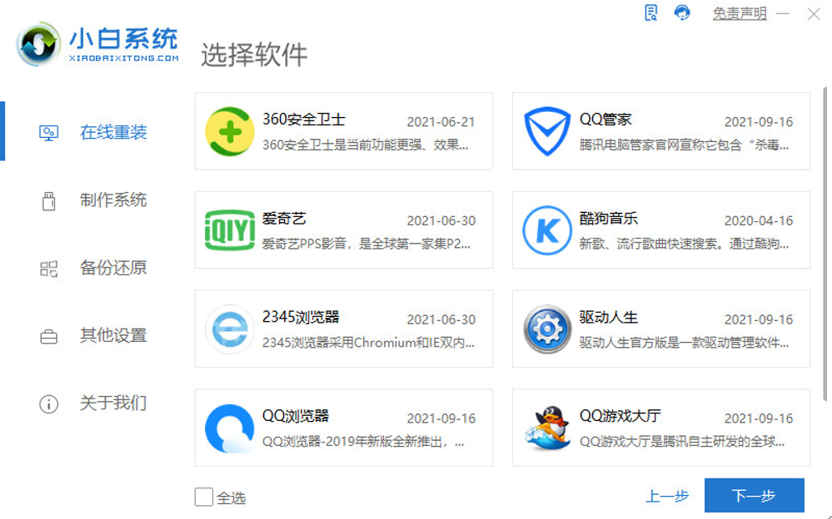Select the 爱奇艺 iQIYI logo icon

230,230
